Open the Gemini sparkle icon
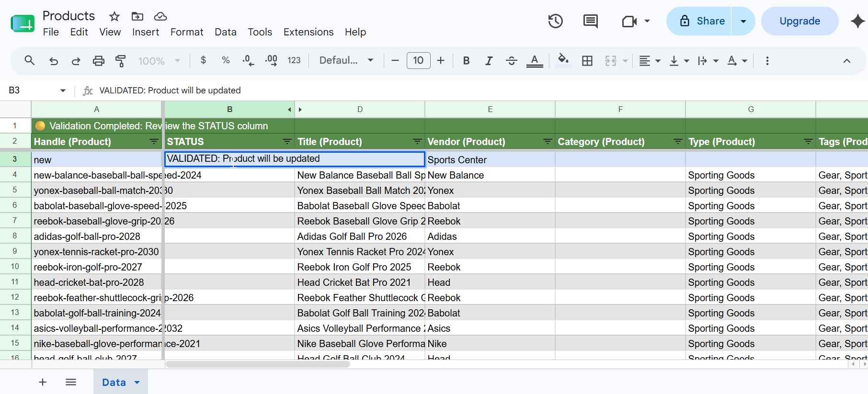This screenshot has height=394, width=868. [857, 21]
